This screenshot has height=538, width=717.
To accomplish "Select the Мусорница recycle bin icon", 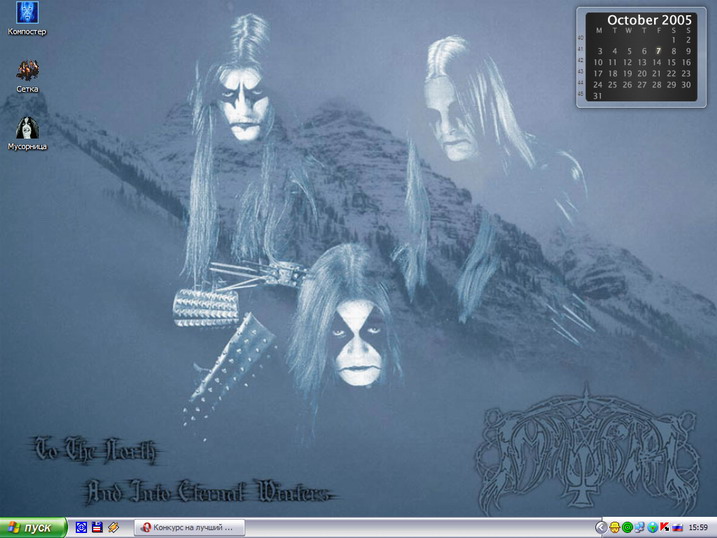I will point(27,133).
